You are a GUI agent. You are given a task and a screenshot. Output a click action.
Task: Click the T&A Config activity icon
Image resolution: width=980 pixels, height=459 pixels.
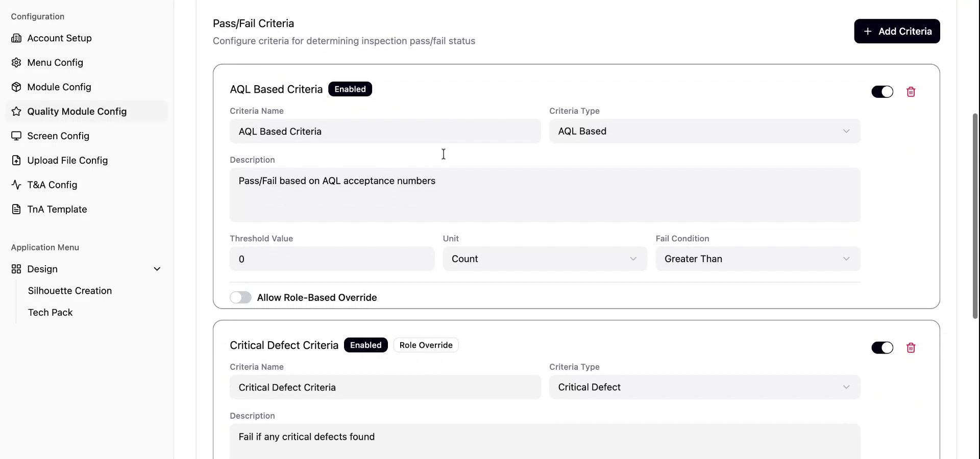pyautogui.click(x=16, y=185)
